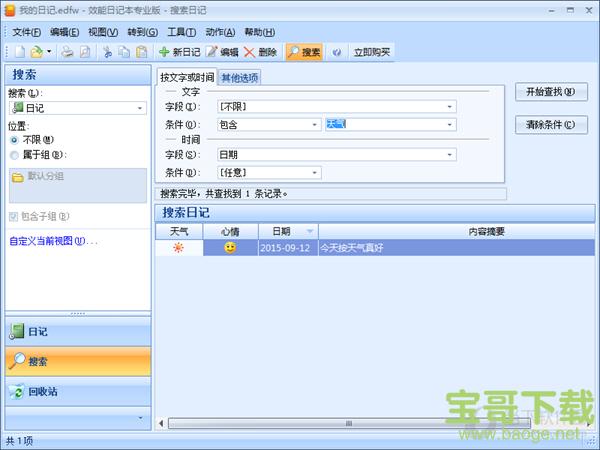Click the paste clipboard icon
The height and width of the screenshot is (450, 600).
click(x=141, y=52)
